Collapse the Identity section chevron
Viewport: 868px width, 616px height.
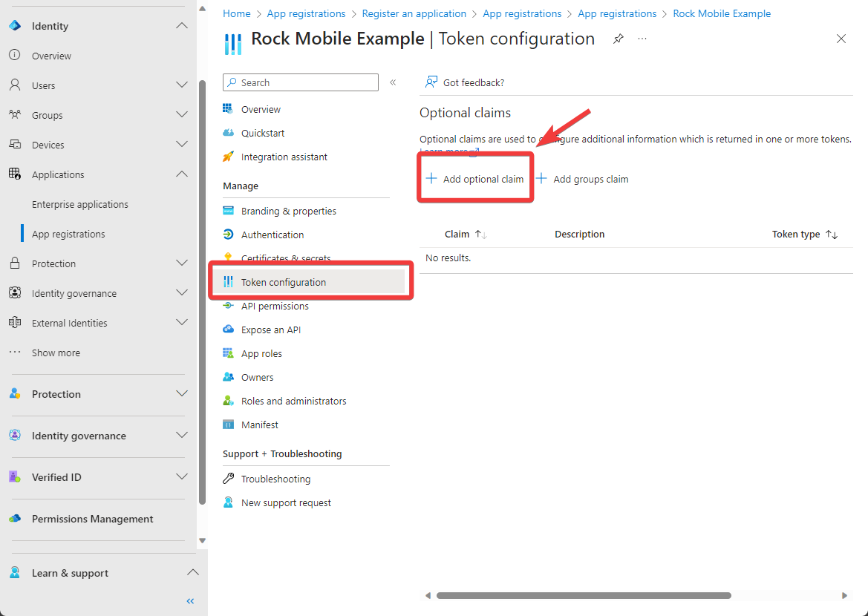pos(182,25)
